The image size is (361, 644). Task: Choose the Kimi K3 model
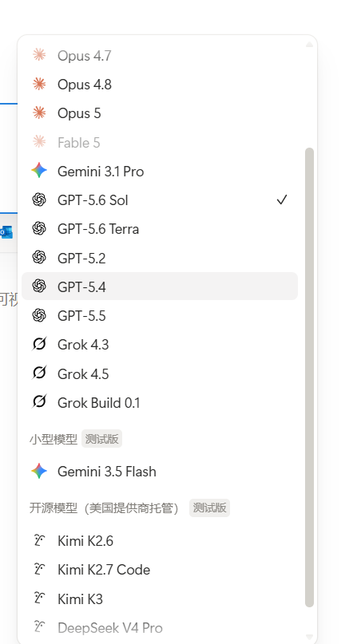(160, 599)
